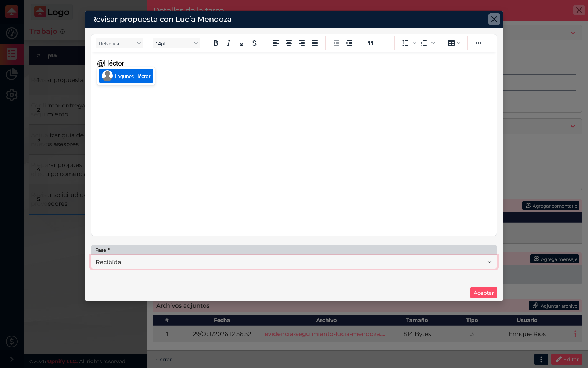Underline the selected text
The image size is (588, 368).
click(x=241, y=43)
